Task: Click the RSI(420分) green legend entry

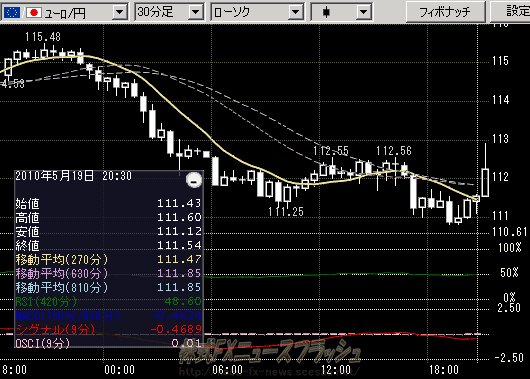Action: 46,301
